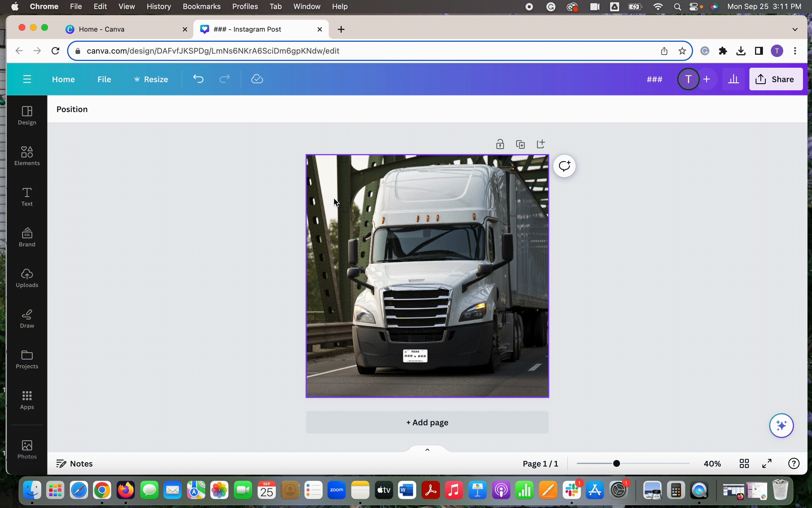This screenshot has width=812, height=508.
Task: Click the T user avatar in Canva header
Action: point(688,79)
